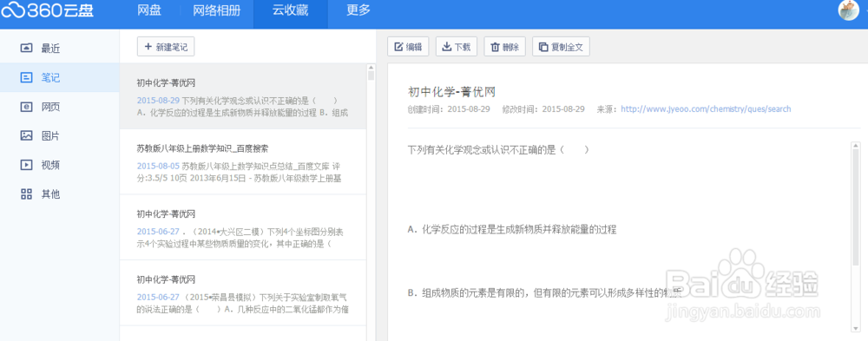The height and width of the screenshot is (341, 868).
Task: Click the 复制全文 copy button
Action: coord(561,47)
